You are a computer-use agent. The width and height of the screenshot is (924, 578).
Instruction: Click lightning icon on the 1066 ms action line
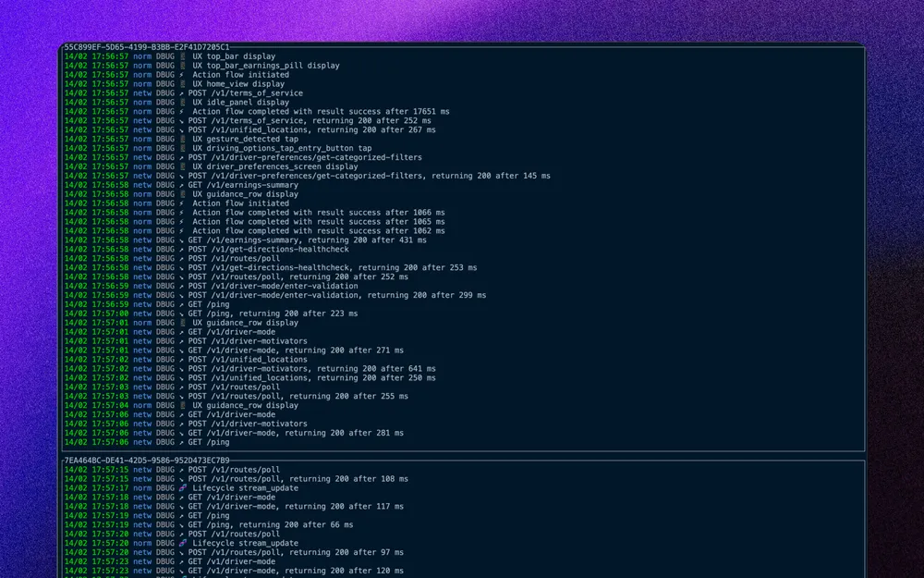[182, 213]
